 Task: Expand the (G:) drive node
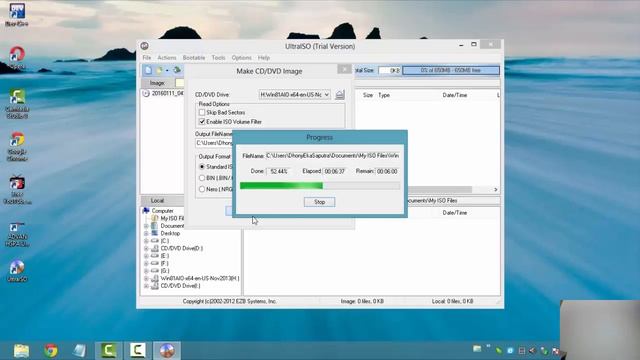pos(146,271)
